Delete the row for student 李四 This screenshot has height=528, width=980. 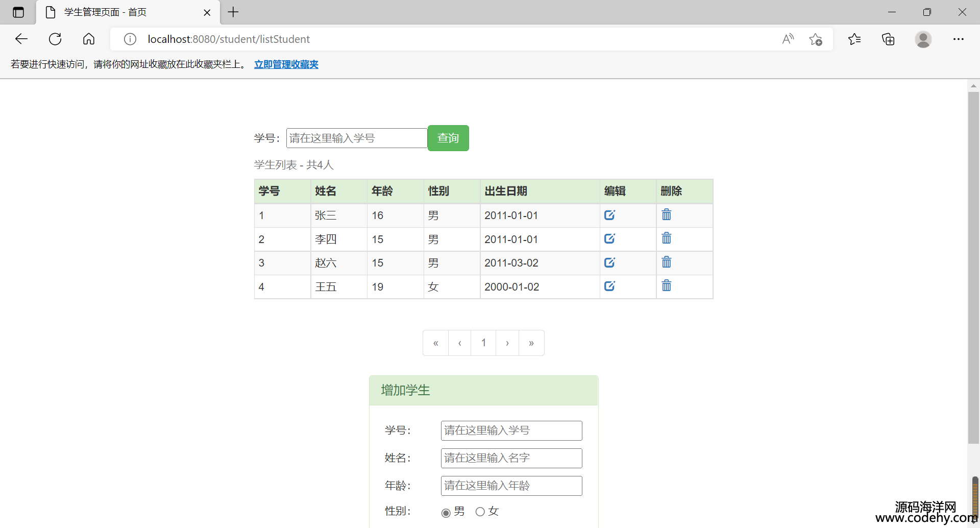click(666, 238)
